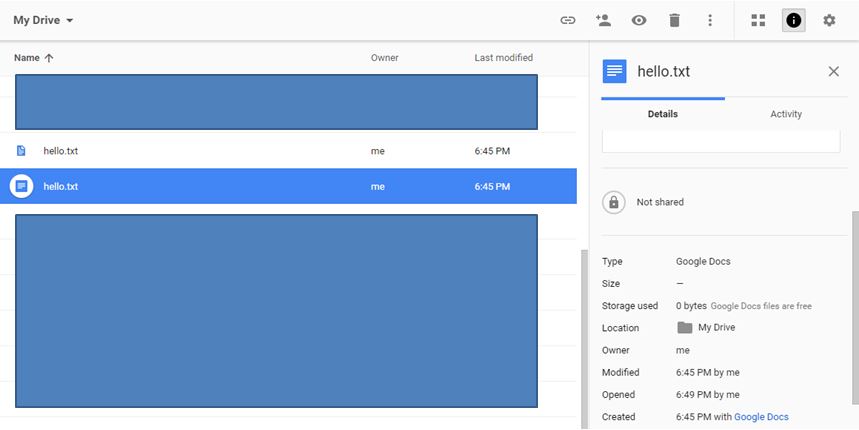
Task: Click the Last modified column header
Action: (x=503, y=58)
